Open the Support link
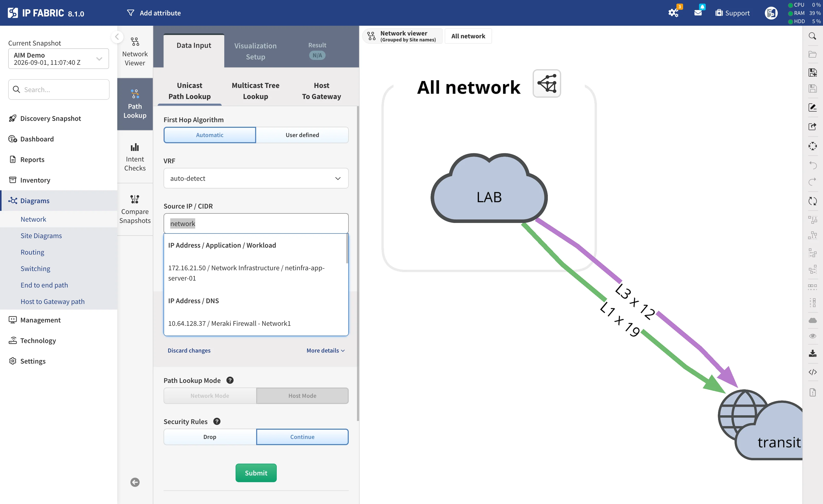823x504 pixels. (732, 13)
